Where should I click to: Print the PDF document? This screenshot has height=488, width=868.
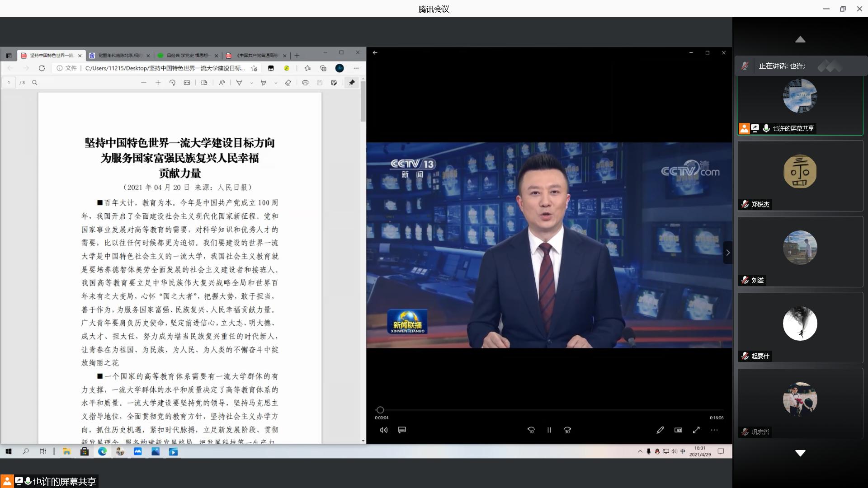pos(305,83)
